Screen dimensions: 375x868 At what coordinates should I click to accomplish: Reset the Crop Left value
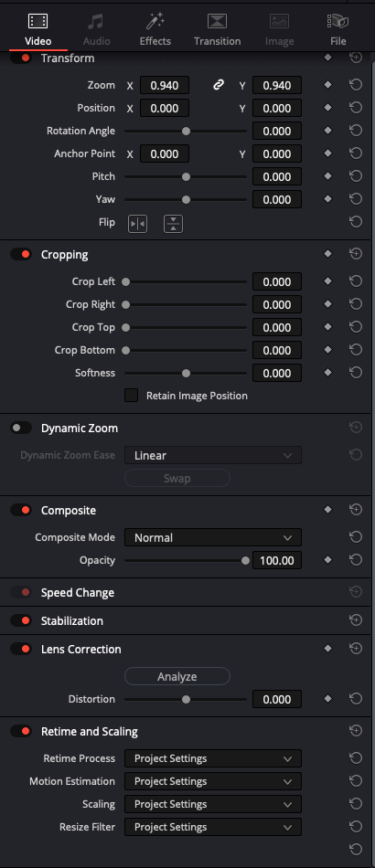[x=356, y=281]
